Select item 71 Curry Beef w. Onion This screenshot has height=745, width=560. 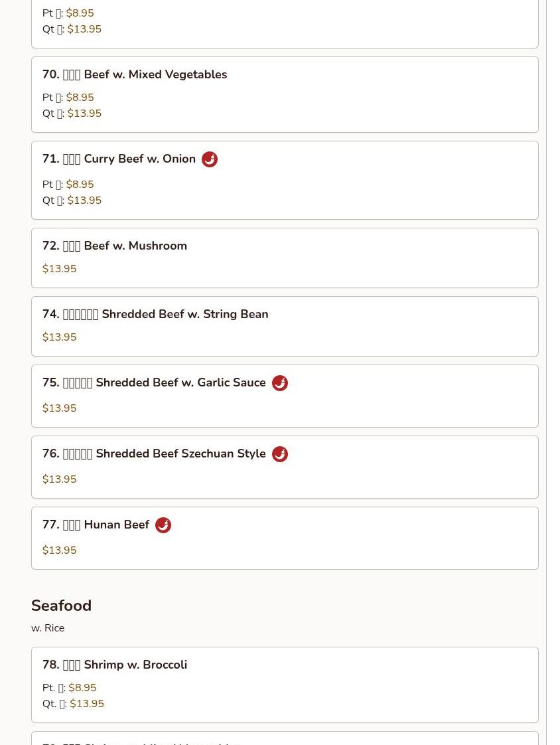[119, 159]
